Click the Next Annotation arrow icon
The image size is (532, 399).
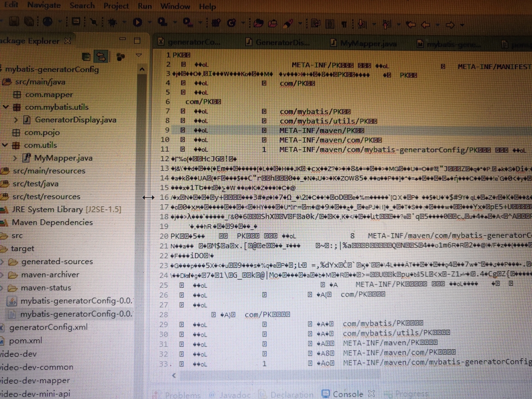coord(362,24)
